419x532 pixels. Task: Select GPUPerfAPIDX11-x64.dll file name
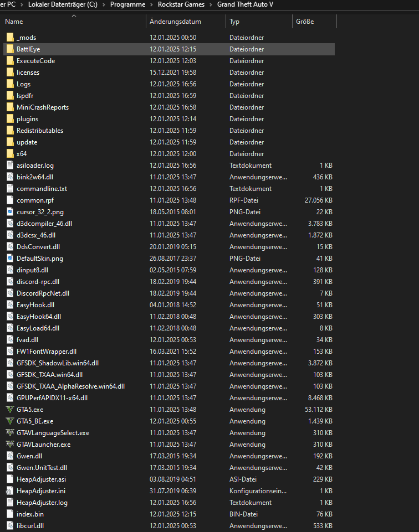click(x=52, y=398)
